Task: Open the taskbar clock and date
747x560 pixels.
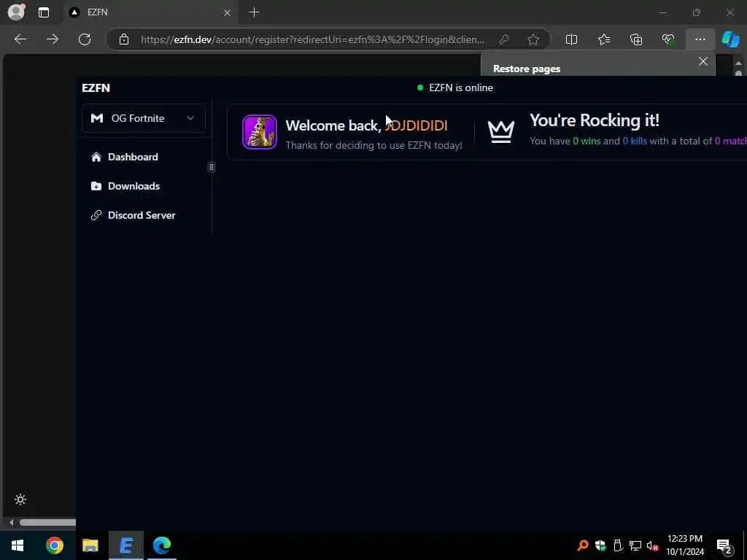Action: 684,545
